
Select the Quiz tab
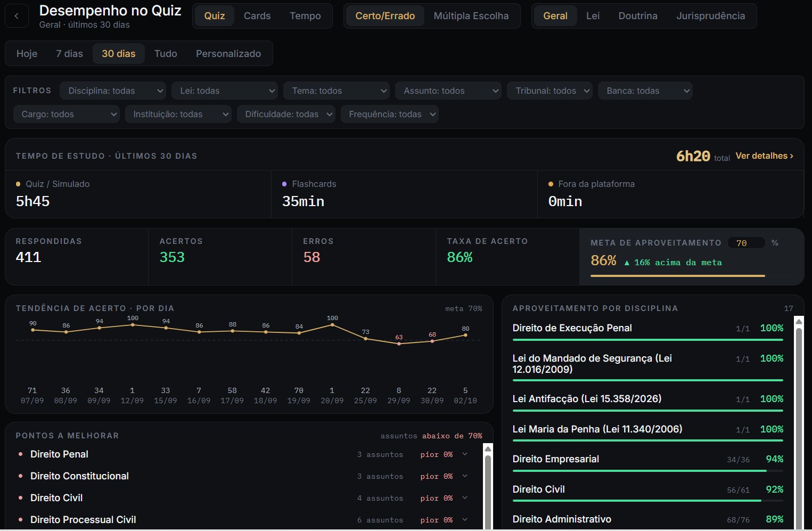pos(215,16)
